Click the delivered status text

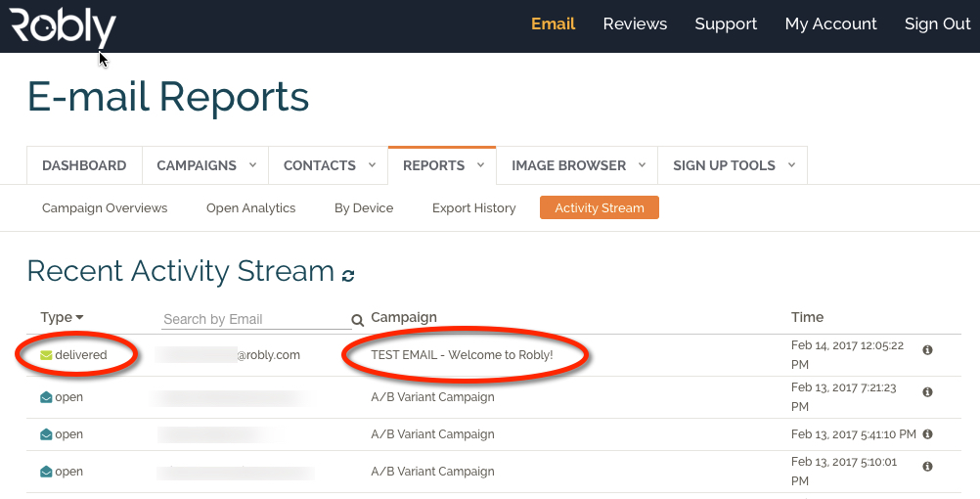coord(81,355)
